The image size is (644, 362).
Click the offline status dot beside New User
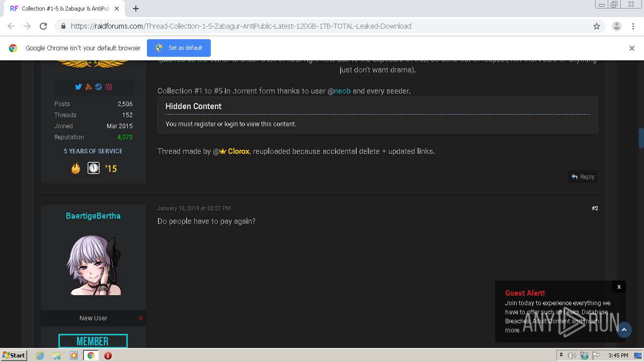141,318
